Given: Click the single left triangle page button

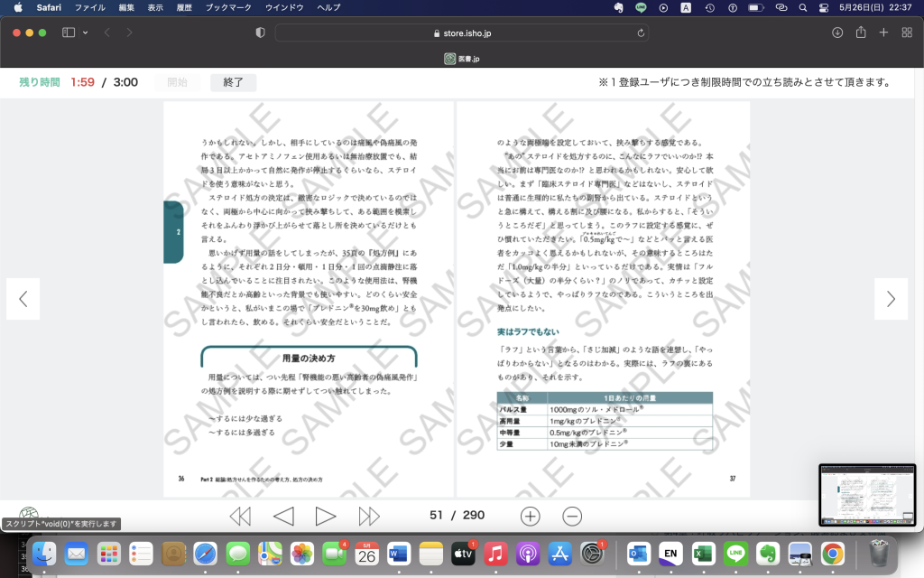Looking at the screenshot, I should [283, 516].
